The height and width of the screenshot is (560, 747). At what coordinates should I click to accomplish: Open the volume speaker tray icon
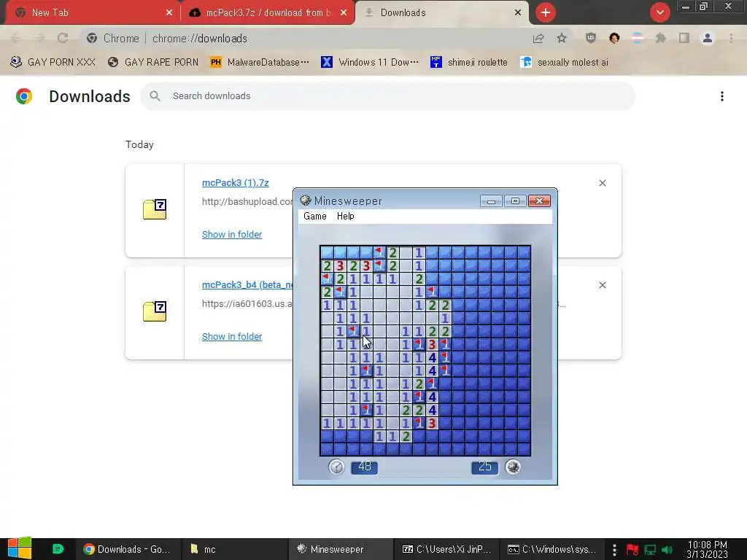(x=667, y=550)
